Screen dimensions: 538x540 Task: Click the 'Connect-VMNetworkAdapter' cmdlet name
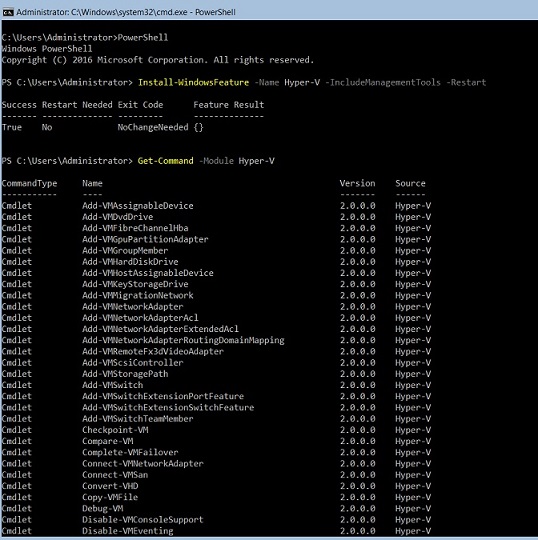(143, 464)
